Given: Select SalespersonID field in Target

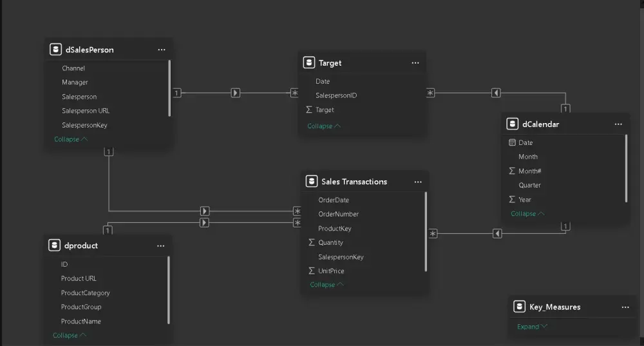Looking at the screenshot, I should pyautogui.click(x=336, y=95).
